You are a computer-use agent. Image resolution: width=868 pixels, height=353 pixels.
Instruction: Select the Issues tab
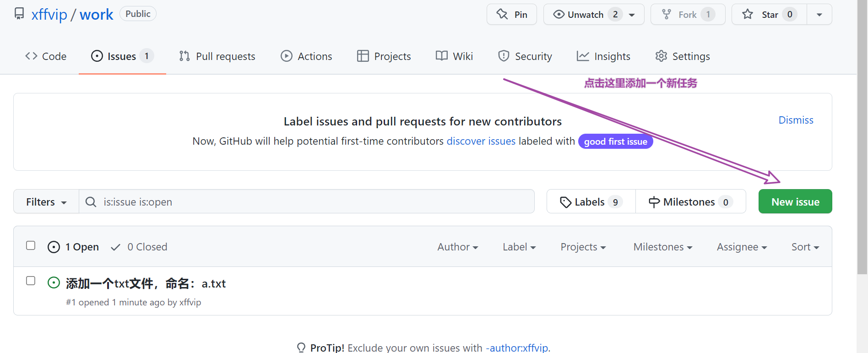(122, 56)
